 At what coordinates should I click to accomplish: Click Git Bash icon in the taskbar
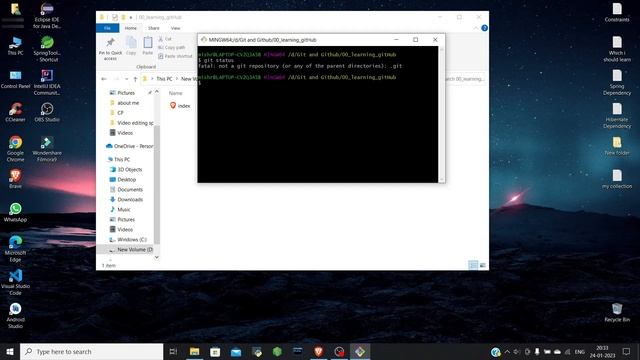tap(360, 351)
